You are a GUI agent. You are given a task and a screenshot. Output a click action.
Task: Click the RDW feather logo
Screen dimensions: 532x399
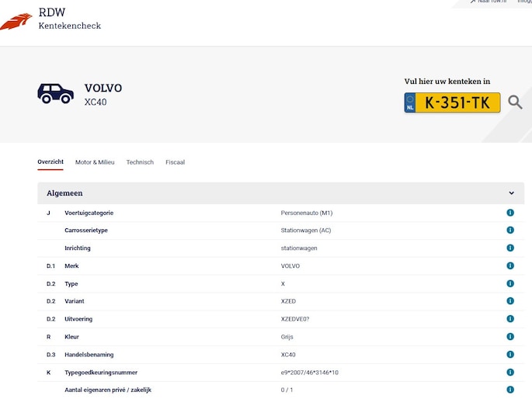16,21
